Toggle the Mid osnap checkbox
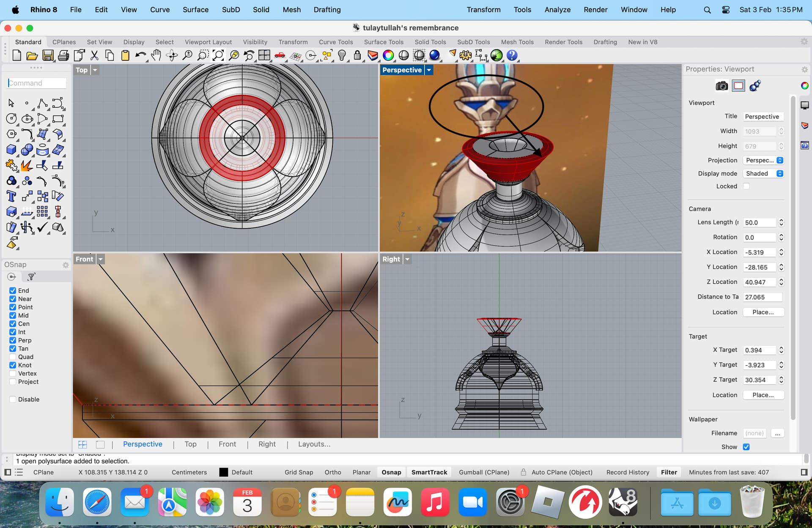The height and width of the screenshot is (528, 812). click(x=13, y=315)
